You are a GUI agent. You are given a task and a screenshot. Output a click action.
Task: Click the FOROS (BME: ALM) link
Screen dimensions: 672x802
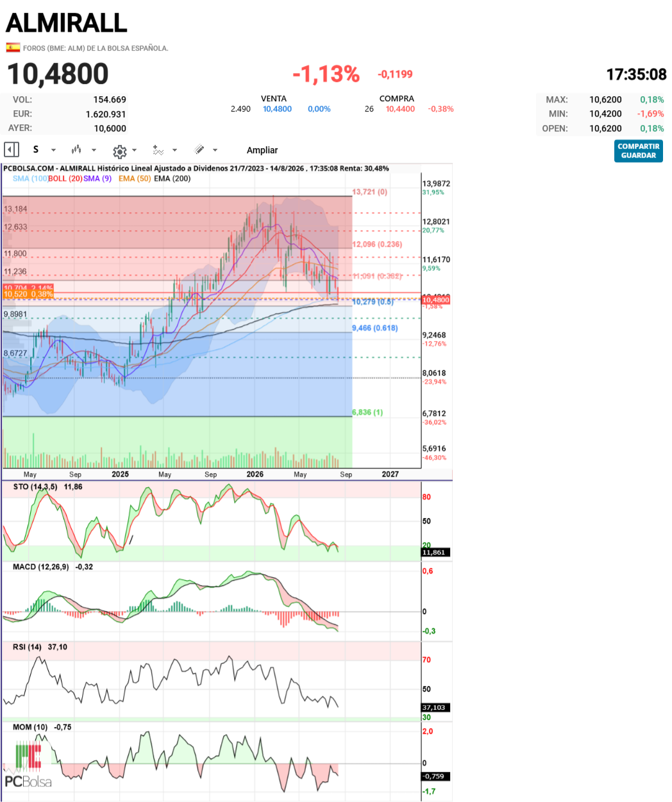pos(96,48)
